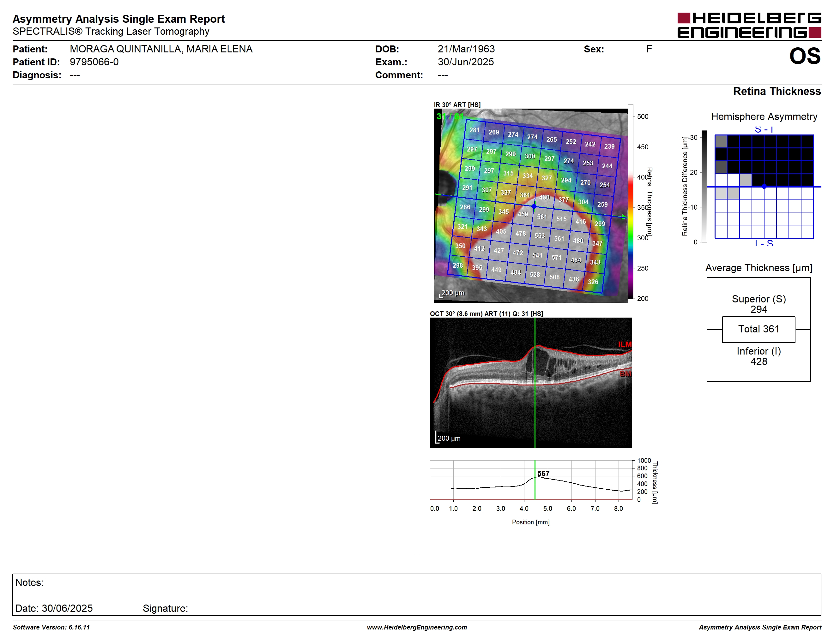Screen dimensions: 834x644
Task: Click the 405 cell in thickness grid
Action: 501,231
